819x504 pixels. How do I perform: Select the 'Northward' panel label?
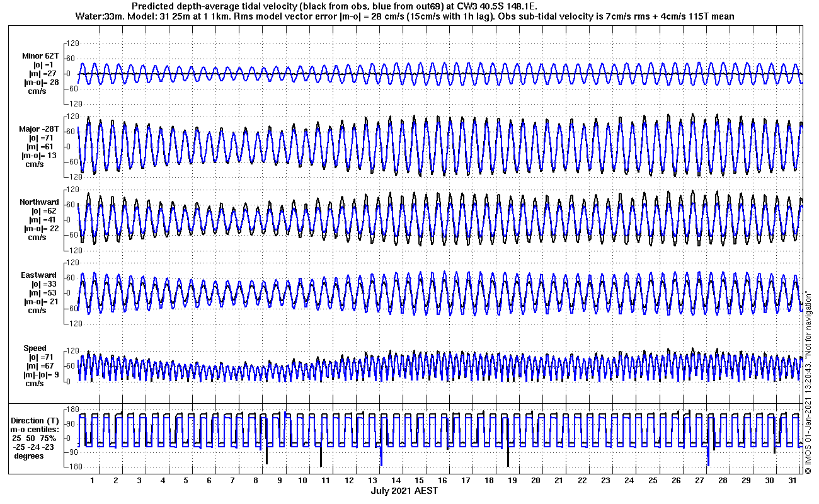pyautogui.click(x=39, y=202)
